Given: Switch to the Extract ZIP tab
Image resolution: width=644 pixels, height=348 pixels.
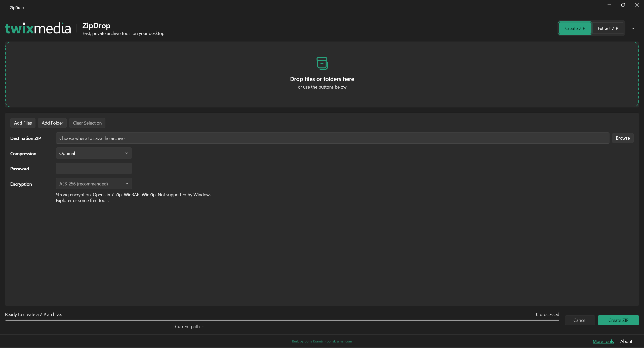Looking at the screenshot, I should [608, 28].
